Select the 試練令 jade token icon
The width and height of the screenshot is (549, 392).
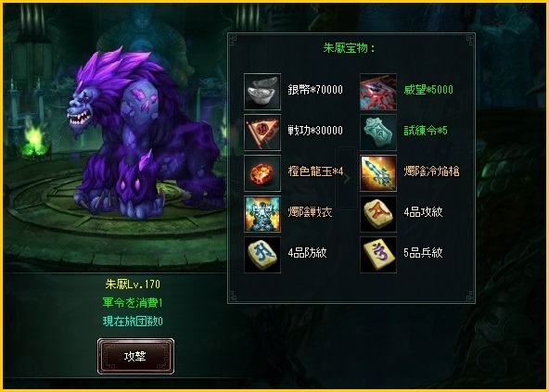[378, 133]
